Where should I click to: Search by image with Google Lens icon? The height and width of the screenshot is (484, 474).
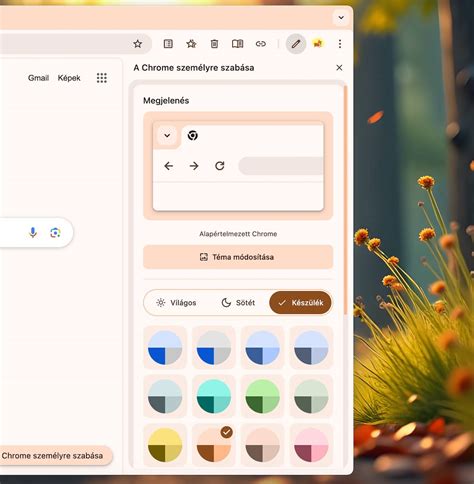click(55, 233)
